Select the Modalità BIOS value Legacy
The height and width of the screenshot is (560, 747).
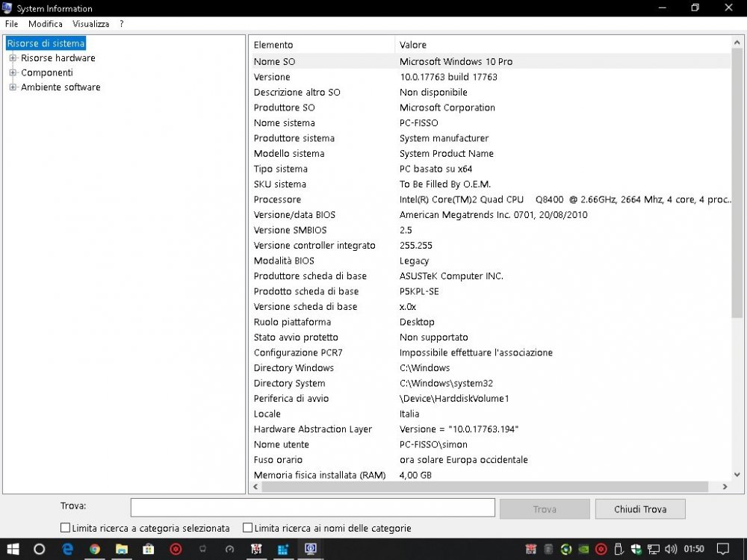(x=414, y=261)
